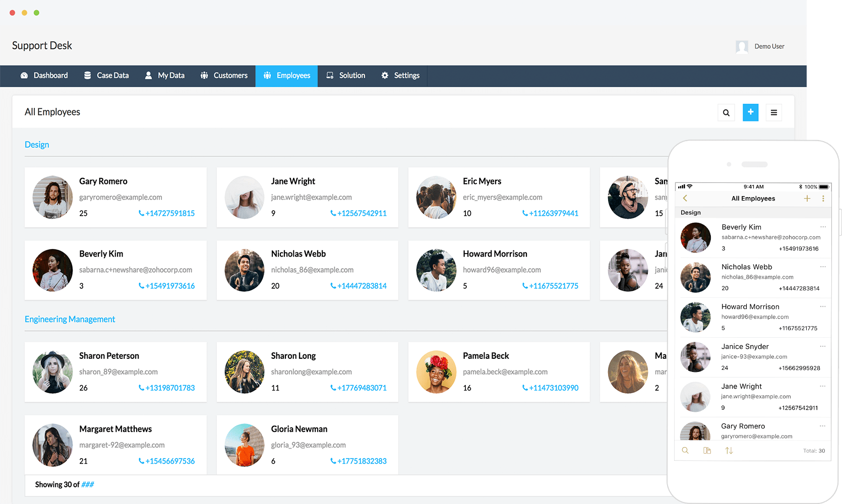Click Showing 30 of ### pagination link

pos(88,484)
